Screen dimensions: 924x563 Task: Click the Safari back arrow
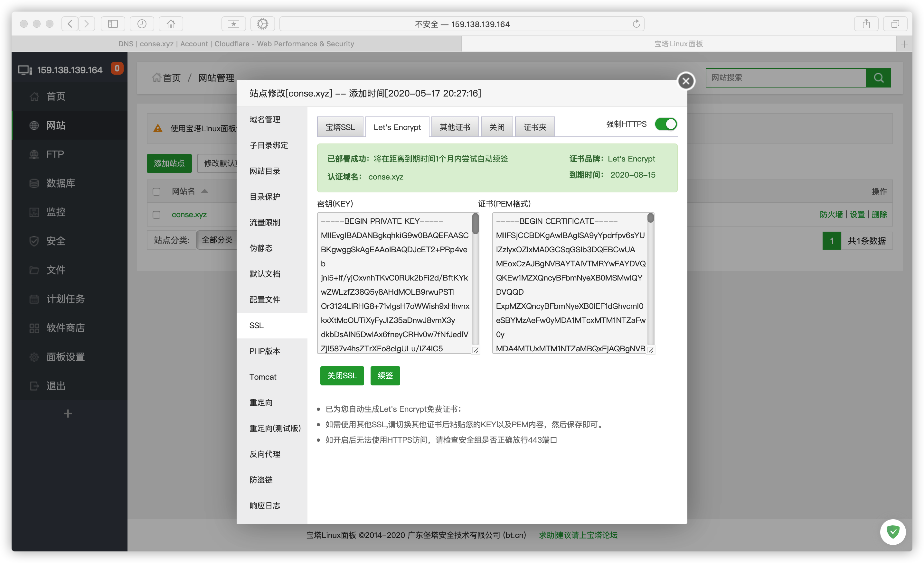coord(70,24)
